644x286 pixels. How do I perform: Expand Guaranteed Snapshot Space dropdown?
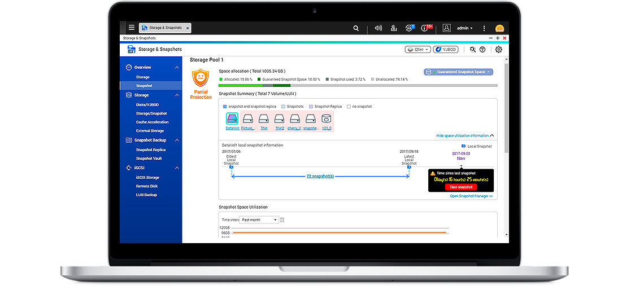[x=458, y=72]
